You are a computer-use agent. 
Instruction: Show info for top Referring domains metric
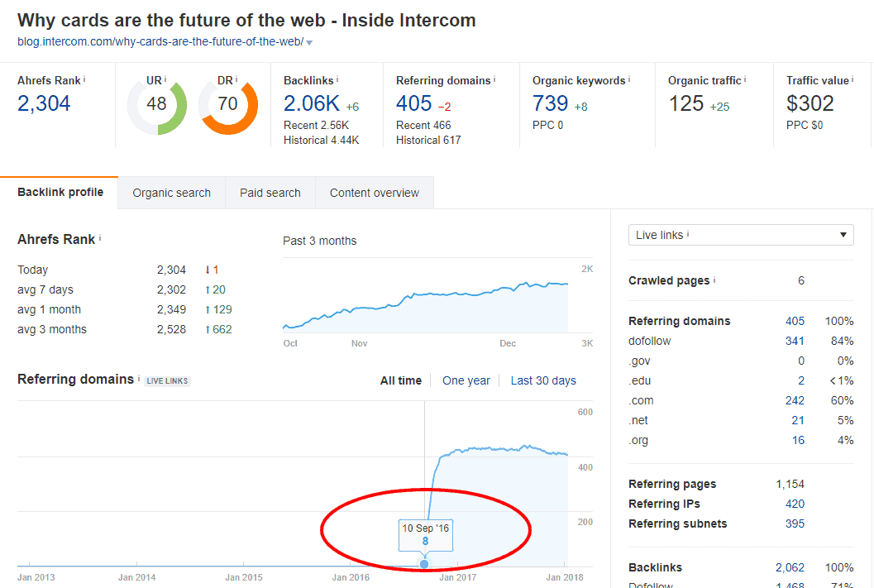[494, 79]
